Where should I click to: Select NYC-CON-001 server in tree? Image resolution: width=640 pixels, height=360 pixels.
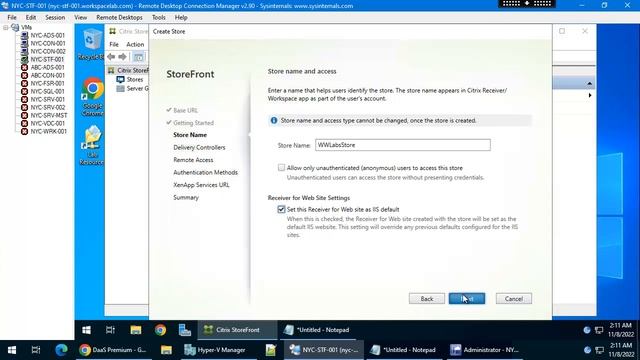[x=48, y=43]
